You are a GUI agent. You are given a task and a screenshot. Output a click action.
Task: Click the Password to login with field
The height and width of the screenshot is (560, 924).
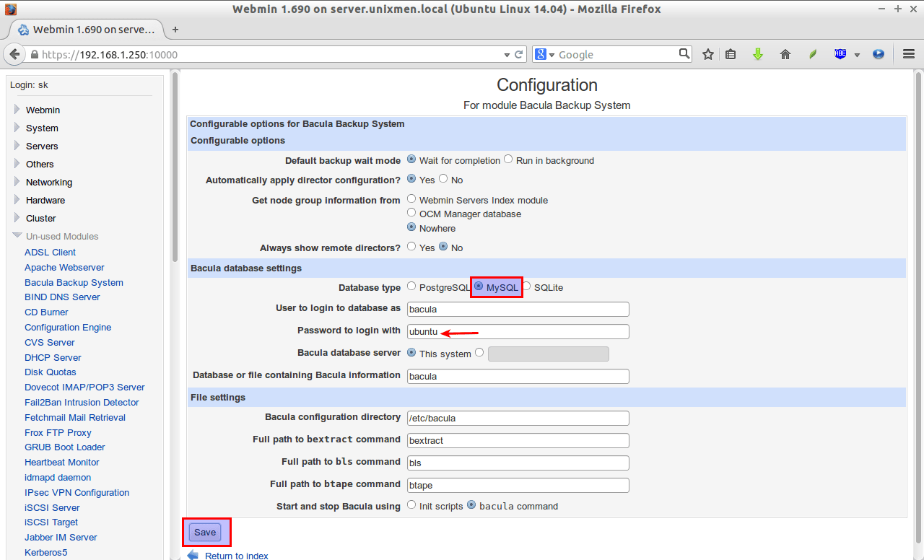(518, 331)
